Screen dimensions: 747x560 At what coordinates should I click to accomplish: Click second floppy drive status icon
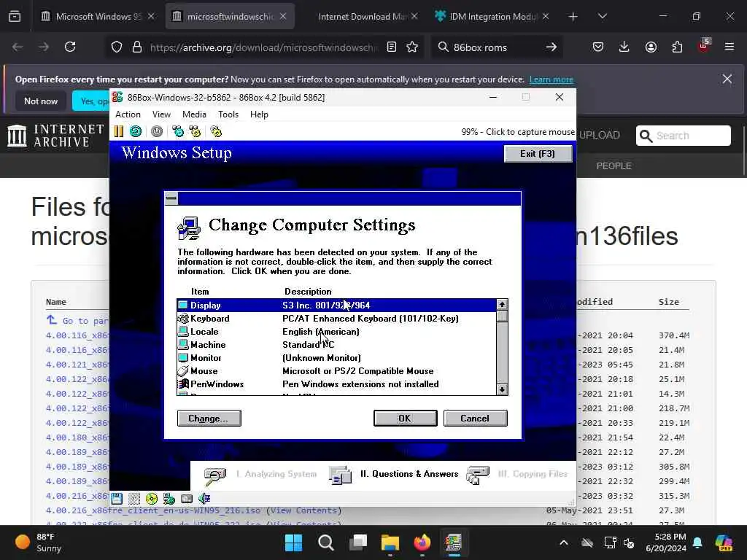(x=134, y=499)
